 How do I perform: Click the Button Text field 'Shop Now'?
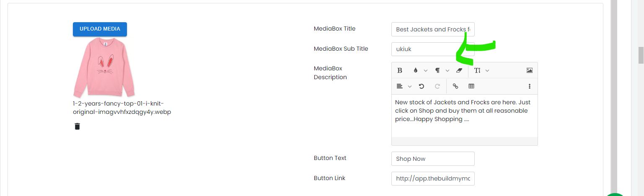coord(433,159)
